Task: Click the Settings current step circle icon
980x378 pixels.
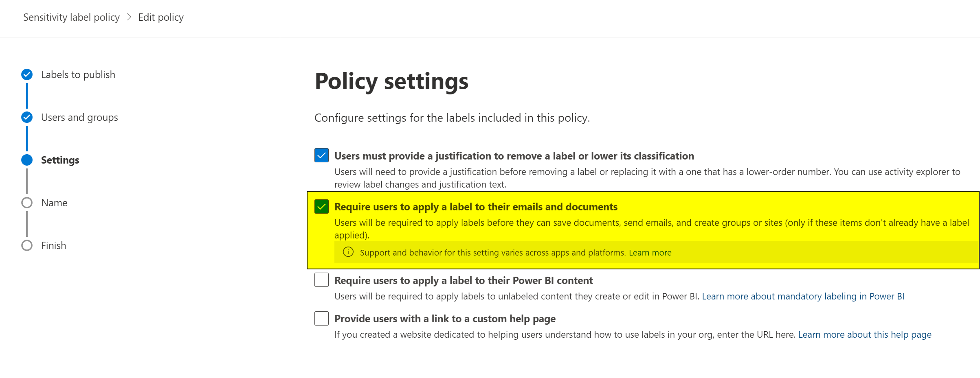Action: [27, 160]
